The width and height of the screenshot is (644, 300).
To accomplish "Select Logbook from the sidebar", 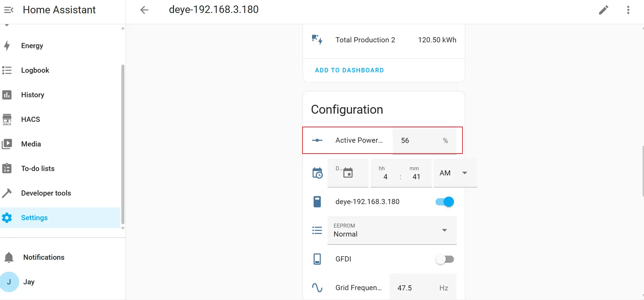I will 35,70.
